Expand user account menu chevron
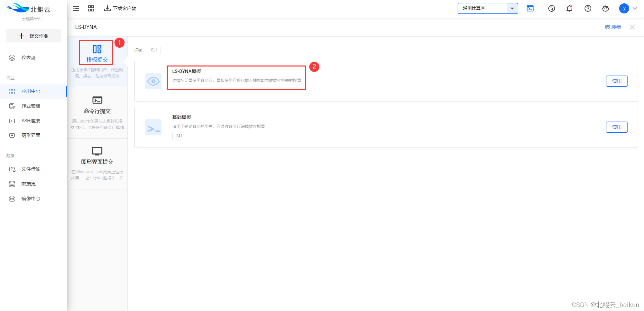This screenshot has height=311, width=644. tap(635, 8)
